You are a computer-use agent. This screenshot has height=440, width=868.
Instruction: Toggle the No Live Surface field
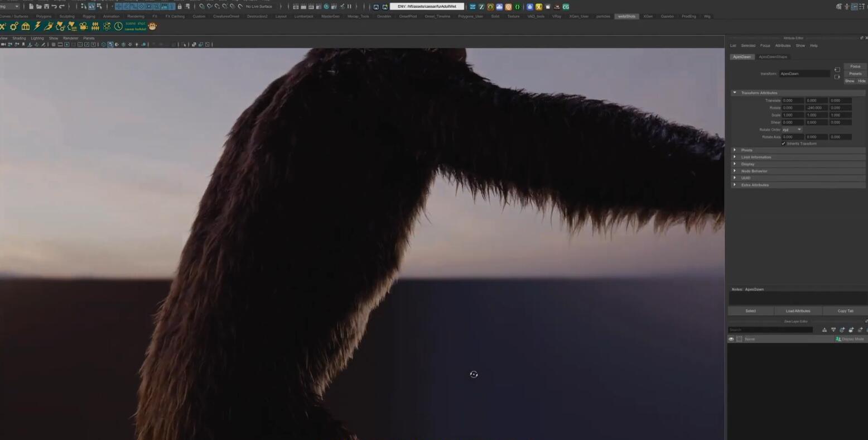(x=259, y=7)
